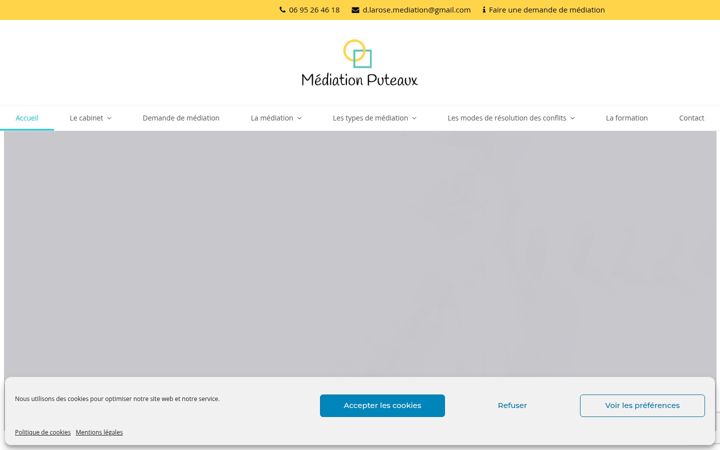Open the d.larose.mediation@gmail.com email link
Image resolution: width=720 pixels, height=450 pixels.
click(x=416, y=10)
